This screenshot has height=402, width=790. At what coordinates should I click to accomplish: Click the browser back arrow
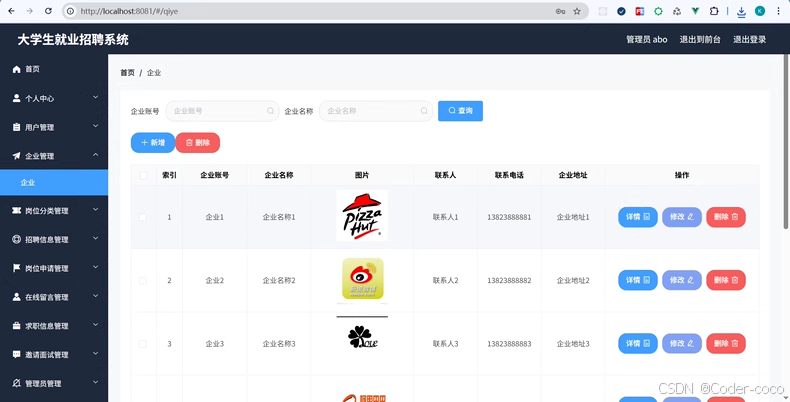12,11
